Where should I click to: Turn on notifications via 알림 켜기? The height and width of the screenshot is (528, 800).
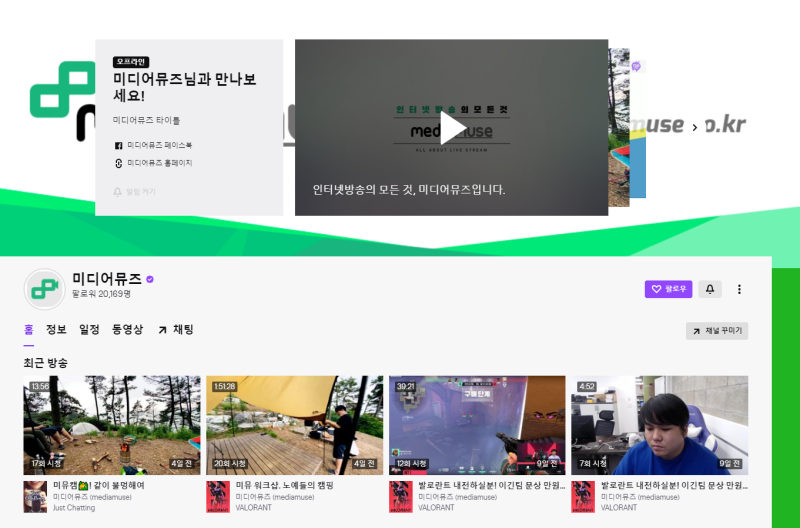click(134, 192)
